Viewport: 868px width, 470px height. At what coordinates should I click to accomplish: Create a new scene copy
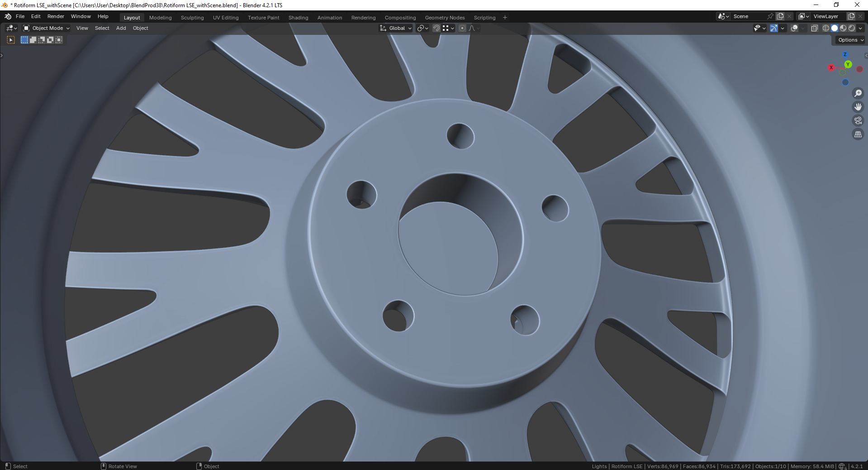(x=780, y=16)
